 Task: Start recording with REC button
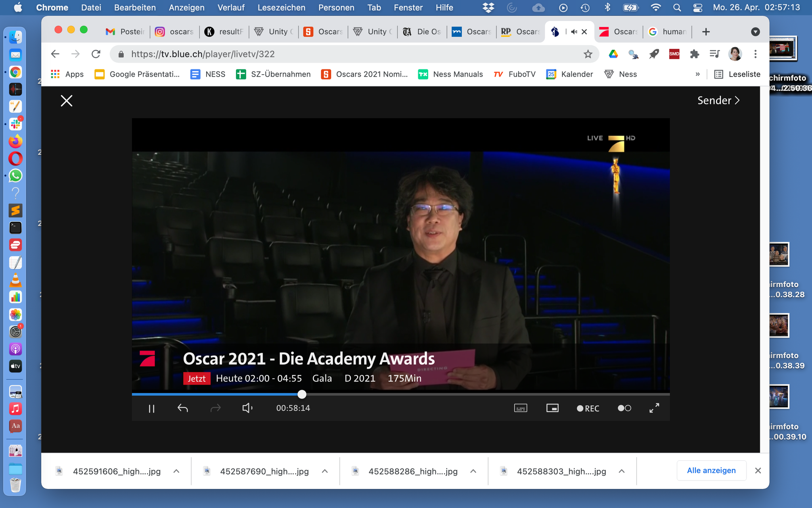[x=588, y=408]
